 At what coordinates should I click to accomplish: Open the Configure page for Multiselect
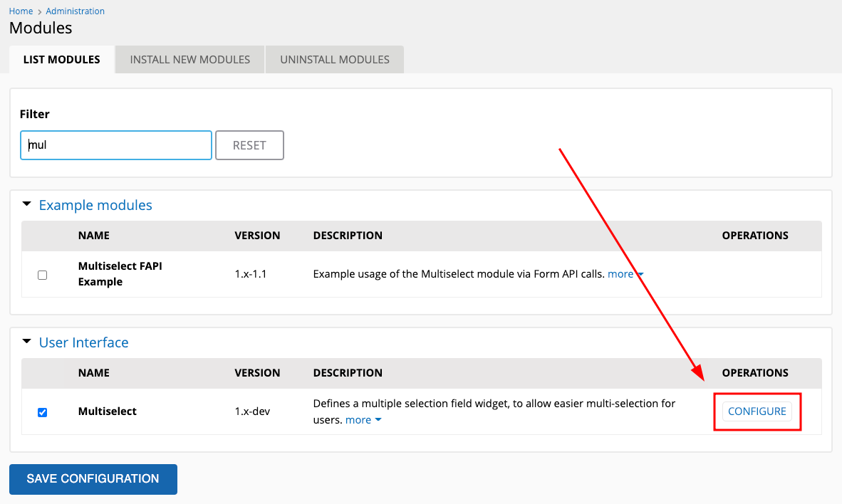point(757,411)
